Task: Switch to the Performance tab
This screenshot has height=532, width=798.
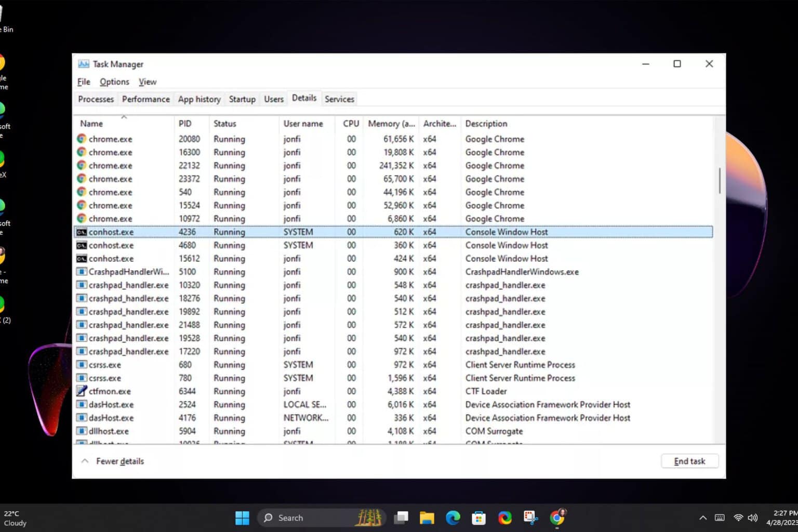Action: click(146, 99)
